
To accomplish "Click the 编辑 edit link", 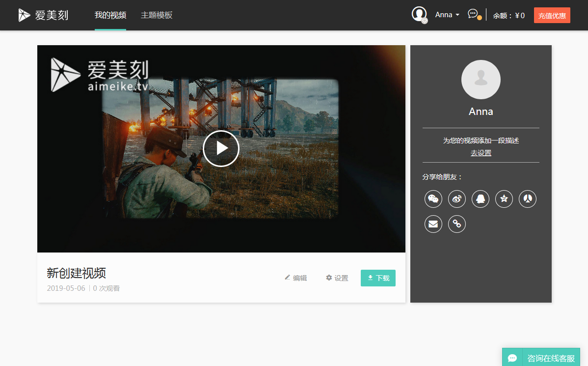I will pos(296,278).
